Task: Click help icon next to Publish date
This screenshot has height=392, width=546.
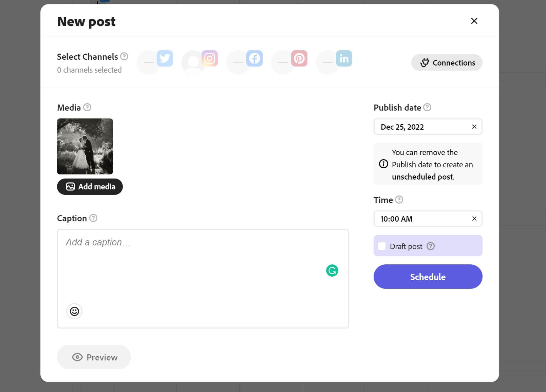Action: click(x=427, y=107)
